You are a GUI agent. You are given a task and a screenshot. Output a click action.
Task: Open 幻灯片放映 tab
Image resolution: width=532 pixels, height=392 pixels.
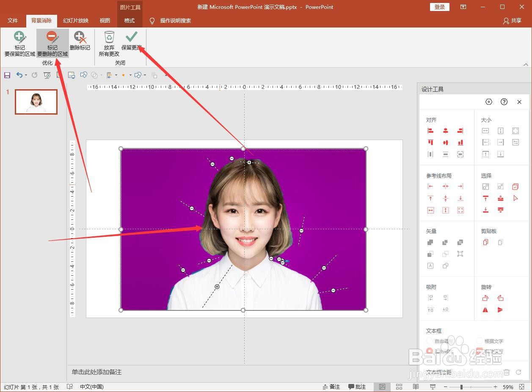coord(76,20)
